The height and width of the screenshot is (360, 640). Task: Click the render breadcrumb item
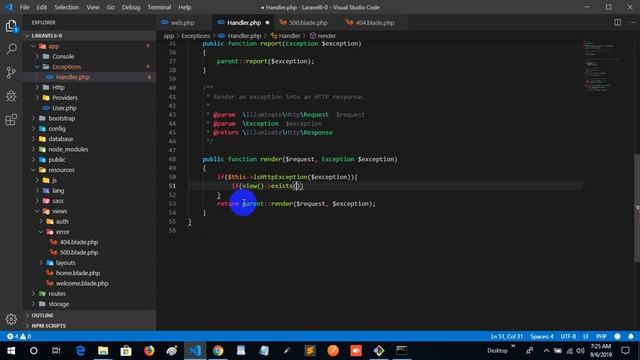(x=327, y=36)
